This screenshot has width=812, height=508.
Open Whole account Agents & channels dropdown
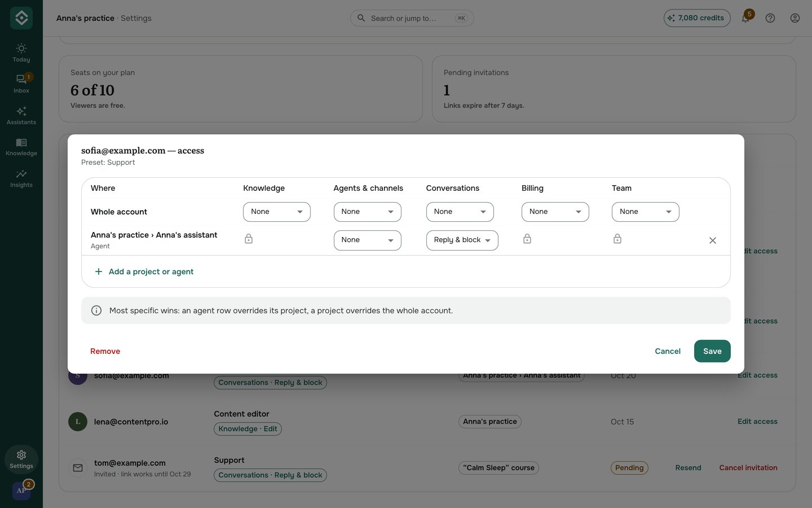click(x=368, y=212)
